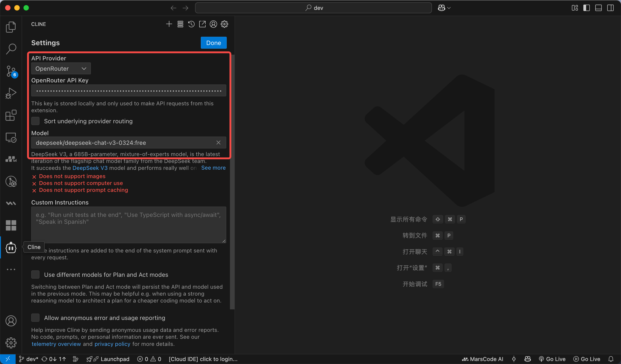The width and height of the screenshot is (621, 364).
Task: Expand the API Provider OpenRouter dropdown
Action: click(61, 69)
